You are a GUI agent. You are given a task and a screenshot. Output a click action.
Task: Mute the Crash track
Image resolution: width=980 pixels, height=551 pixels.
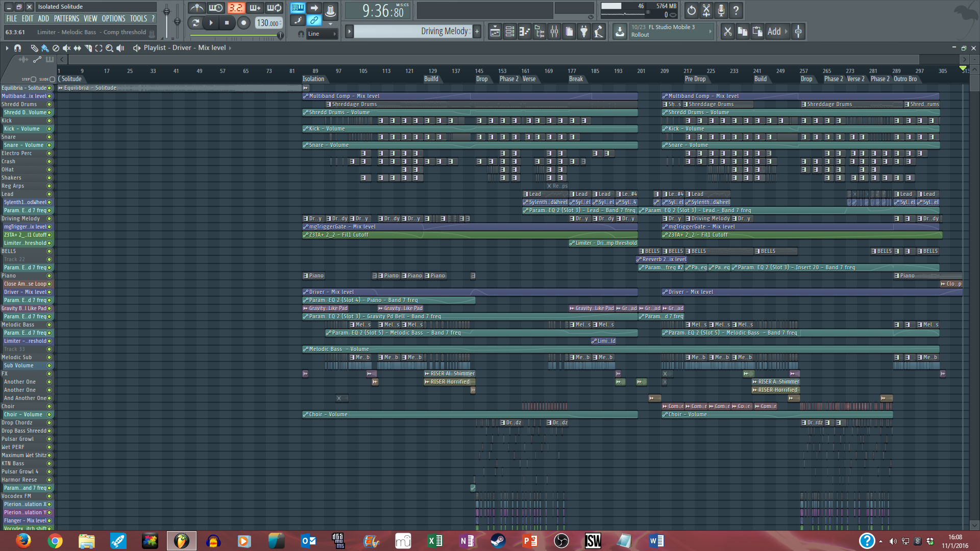tap(50, 162)
